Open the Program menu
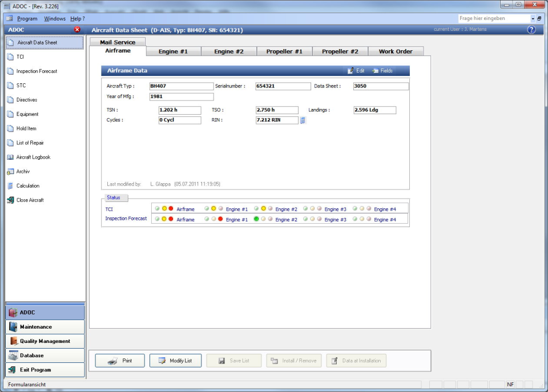Screen dimensions: 548x392 coord(29,18)
